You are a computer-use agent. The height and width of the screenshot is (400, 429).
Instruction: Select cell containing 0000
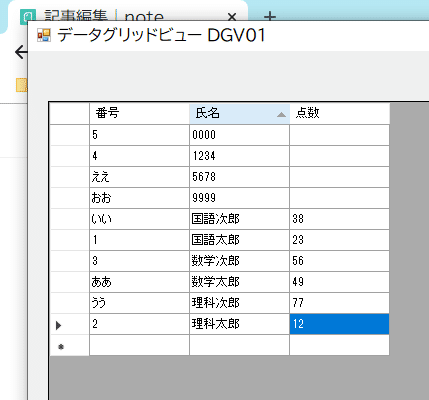pyautogui.click(x=239, y=135)
